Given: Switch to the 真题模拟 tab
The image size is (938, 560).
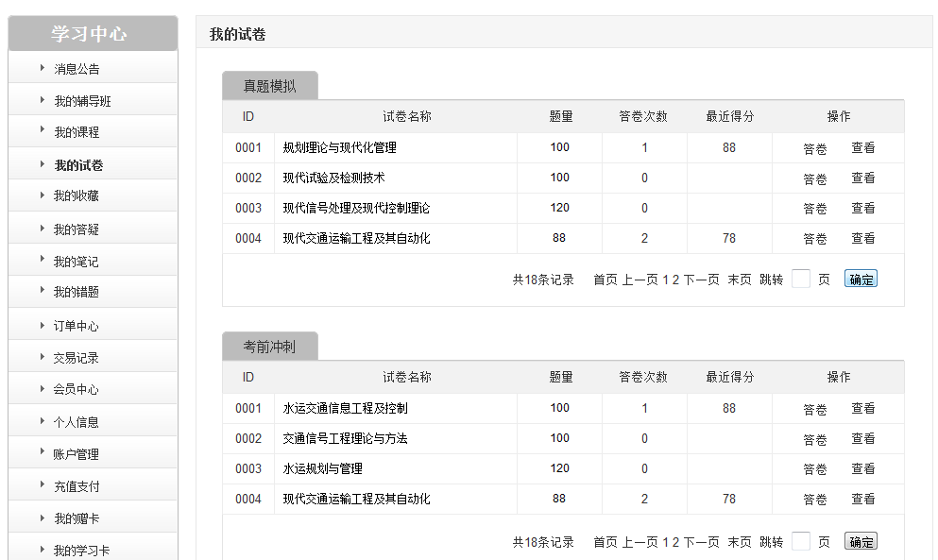Looking at the screenshot, I should (270, 86).
